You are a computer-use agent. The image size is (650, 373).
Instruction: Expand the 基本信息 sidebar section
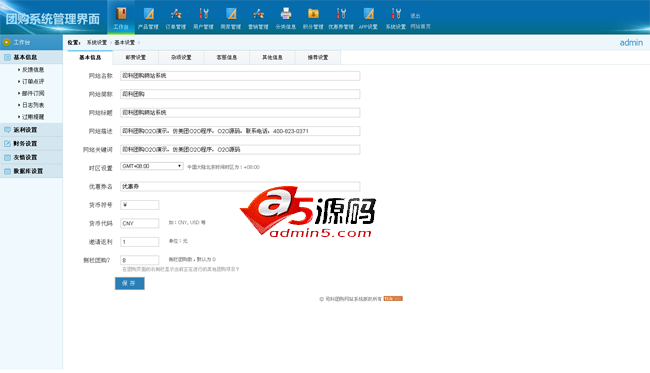[31, 57]
